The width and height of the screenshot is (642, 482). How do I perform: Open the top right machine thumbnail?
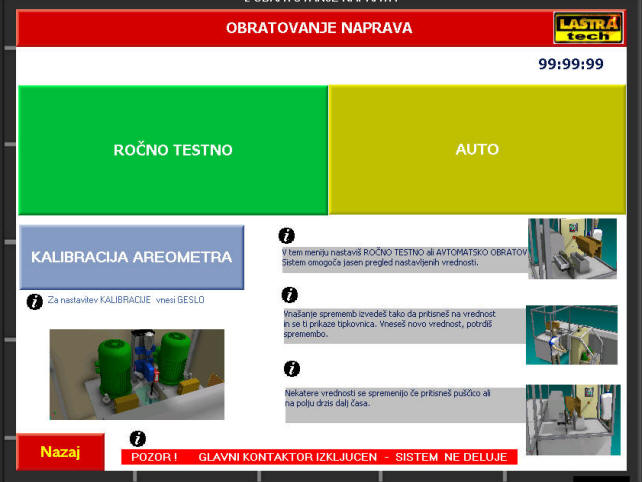(x=572, y=248)
